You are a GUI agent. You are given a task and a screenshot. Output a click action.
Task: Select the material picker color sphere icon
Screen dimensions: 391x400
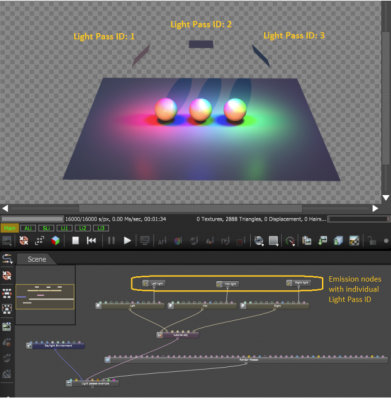point(178,240)
